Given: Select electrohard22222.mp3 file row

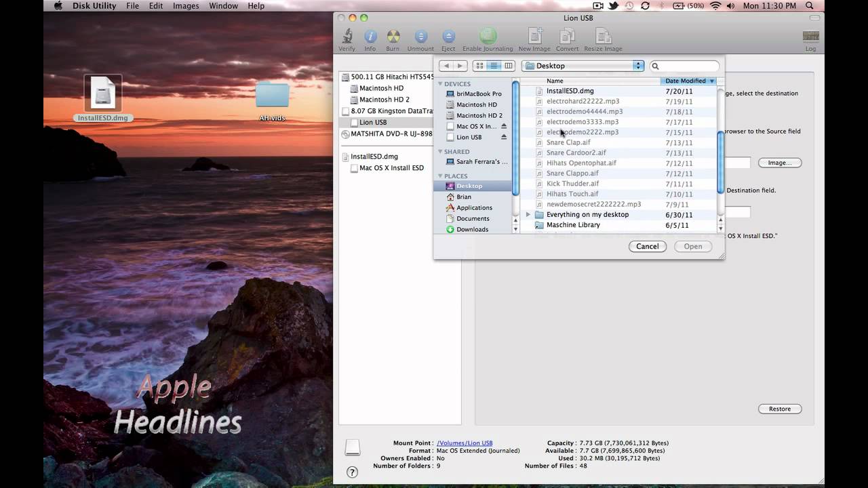Looking at the screenshot, I should [x=618, y=101].
